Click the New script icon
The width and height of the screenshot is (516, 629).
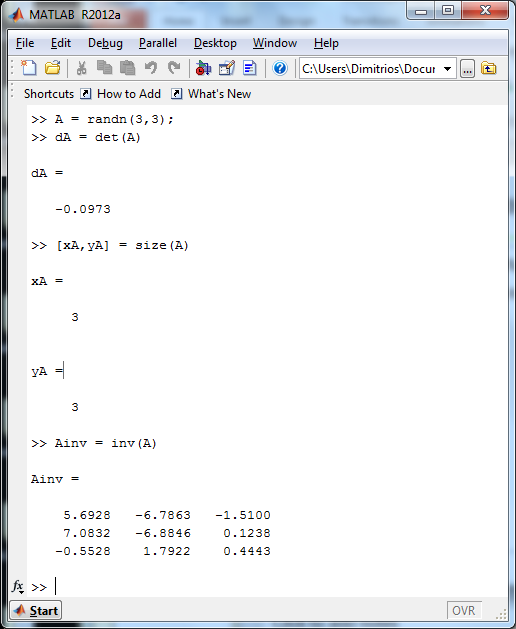(28, 68)
